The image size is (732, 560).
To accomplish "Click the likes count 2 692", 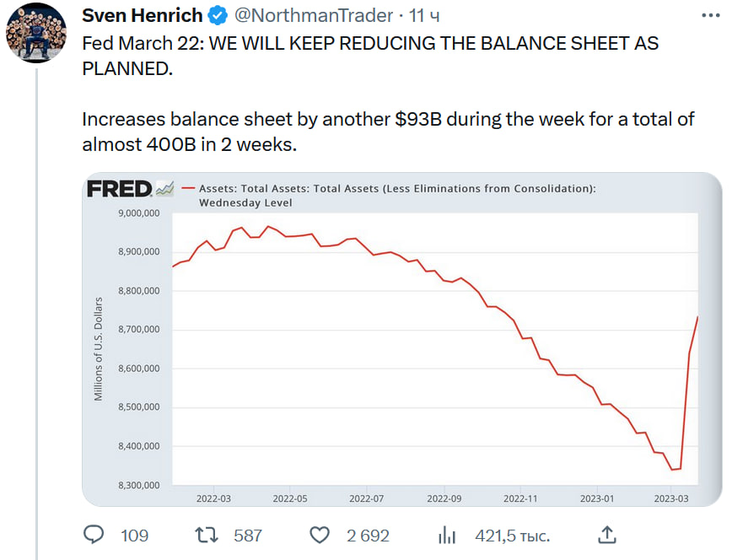I will (x=368, y=536).
